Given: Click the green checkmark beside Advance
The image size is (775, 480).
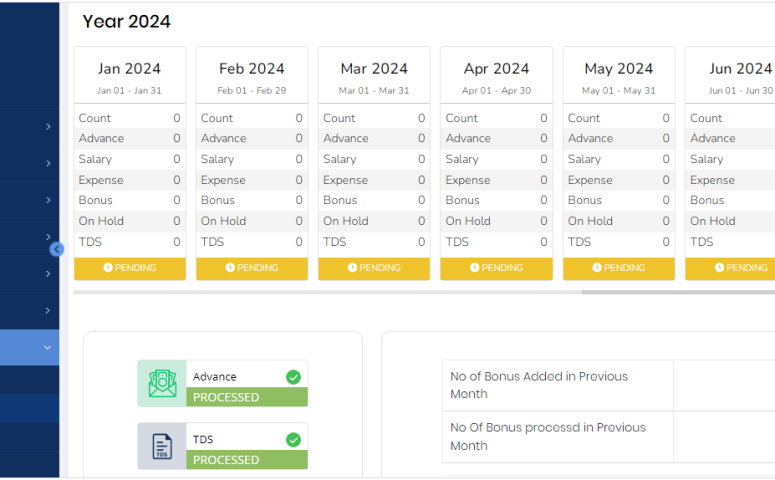Looking at the screenshot, I should 293,377.
